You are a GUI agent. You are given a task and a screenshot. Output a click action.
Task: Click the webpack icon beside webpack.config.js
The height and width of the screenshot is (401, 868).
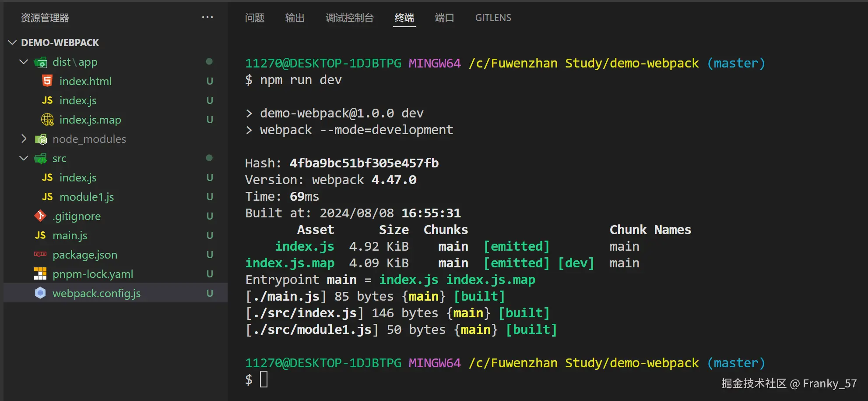click(40, 293)
